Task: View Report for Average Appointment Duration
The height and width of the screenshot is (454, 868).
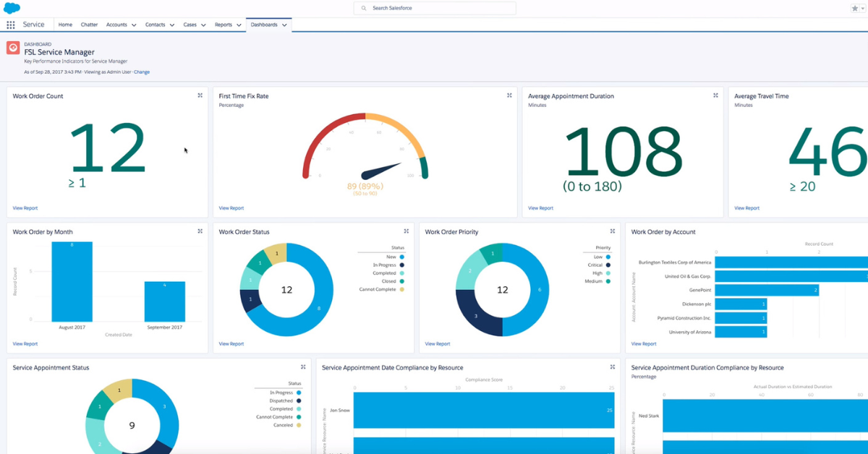Action: point(540,208)
